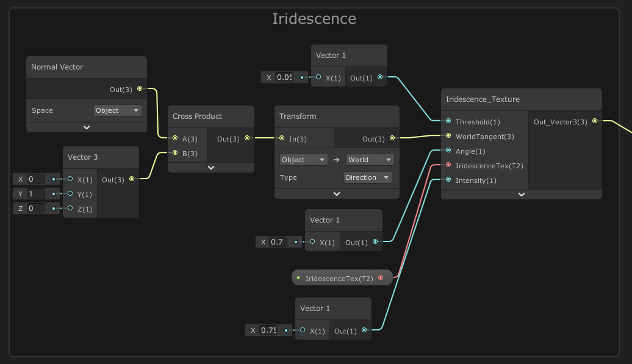
Task: Click Vector 3 Z(1) input port
Action: (70, 208)
